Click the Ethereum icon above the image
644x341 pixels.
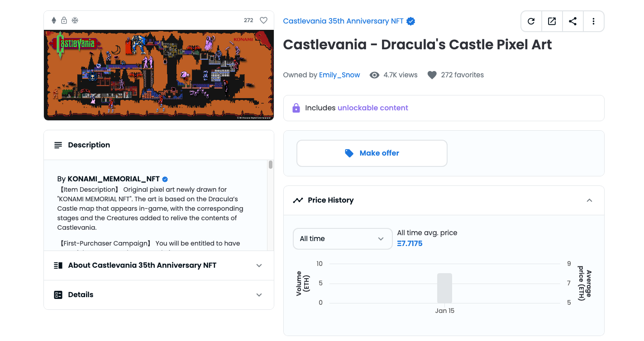(x=54, y=20)
